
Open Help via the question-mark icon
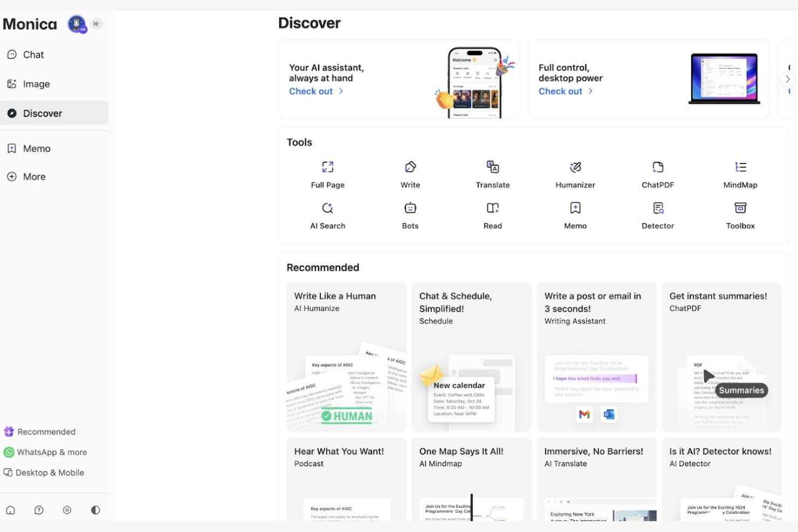tap(38, 509)
